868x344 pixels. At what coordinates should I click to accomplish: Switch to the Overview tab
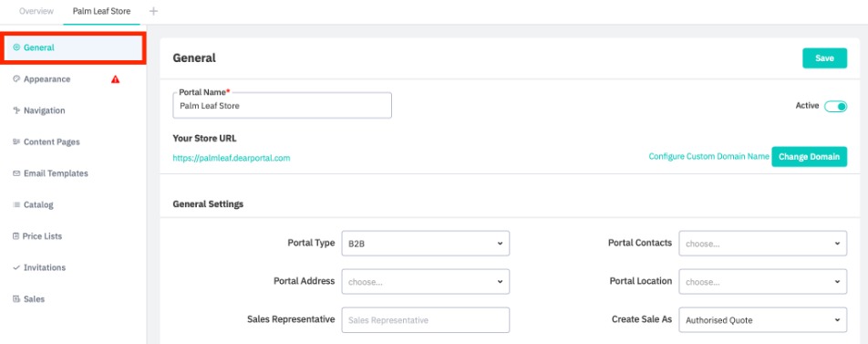36,11
